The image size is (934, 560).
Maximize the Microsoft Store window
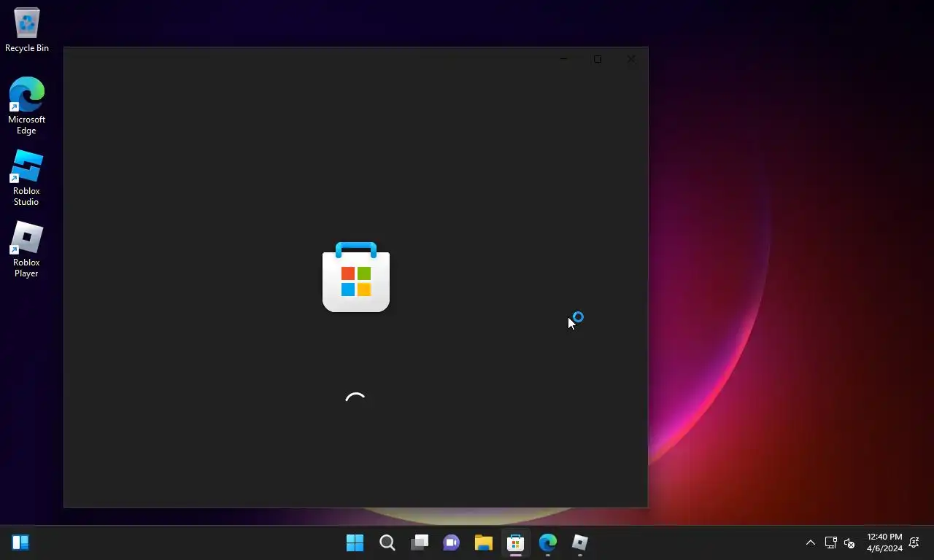click(x=598, y=59)
